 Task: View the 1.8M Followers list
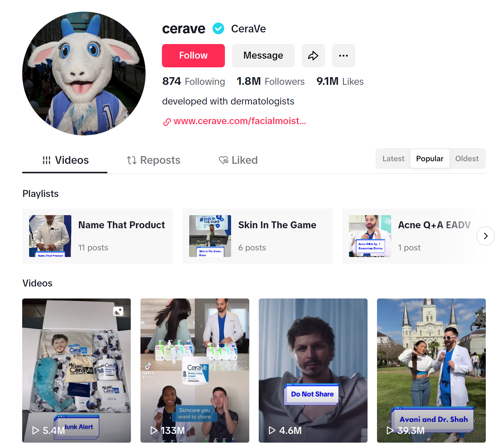270,81
